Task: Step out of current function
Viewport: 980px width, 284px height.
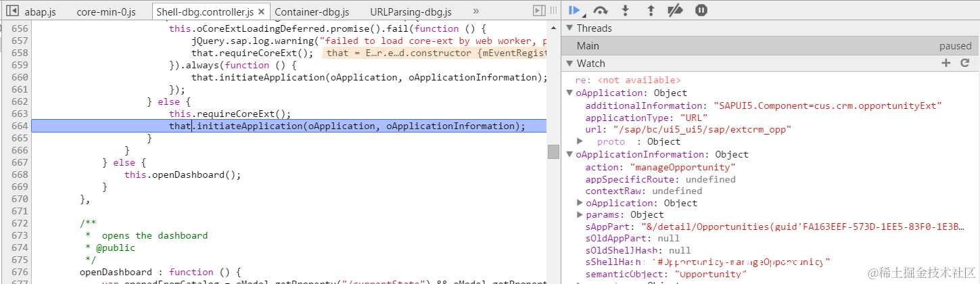Action: tap(651, 10)
